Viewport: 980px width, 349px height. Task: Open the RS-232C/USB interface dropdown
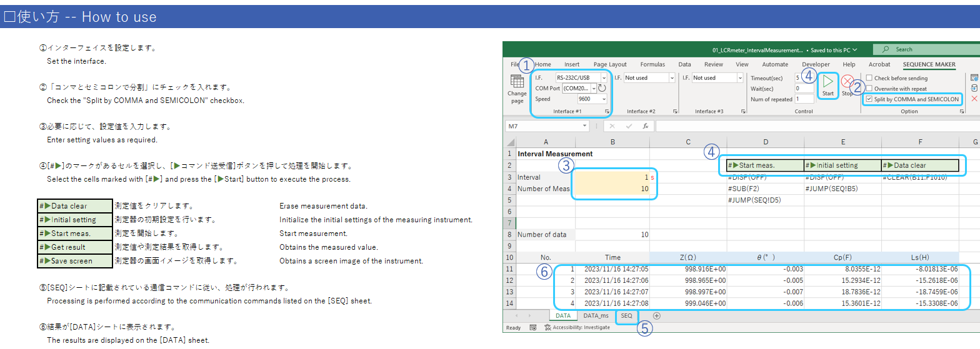click(x=604, y=78)
